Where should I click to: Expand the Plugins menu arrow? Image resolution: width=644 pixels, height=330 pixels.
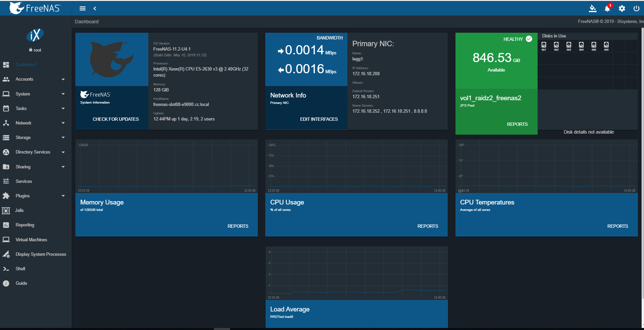click(63, 196)
